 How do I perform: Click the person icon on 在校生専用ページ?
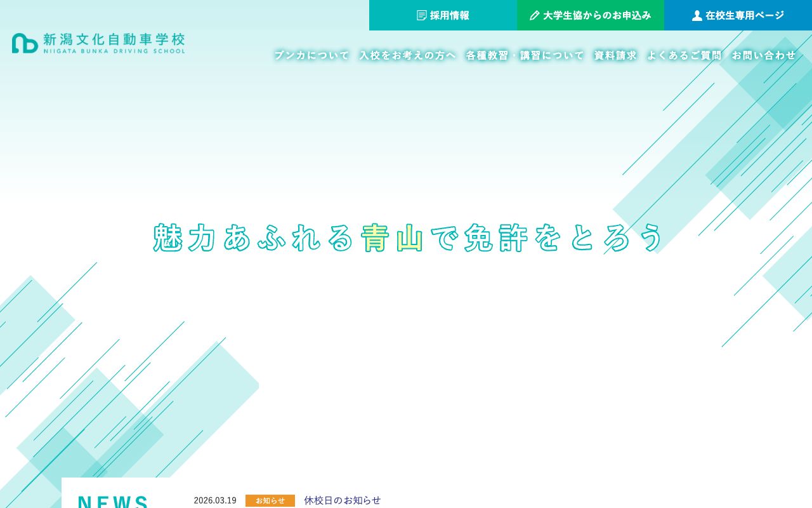point(698,15)
